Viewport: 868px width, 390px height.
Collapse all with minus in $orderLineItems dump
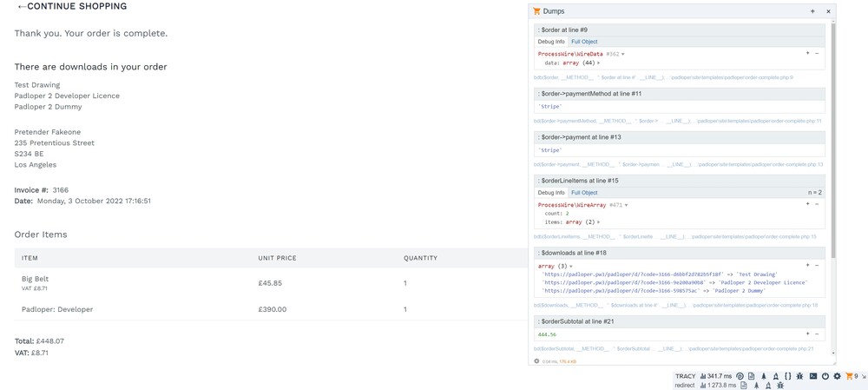817,204
